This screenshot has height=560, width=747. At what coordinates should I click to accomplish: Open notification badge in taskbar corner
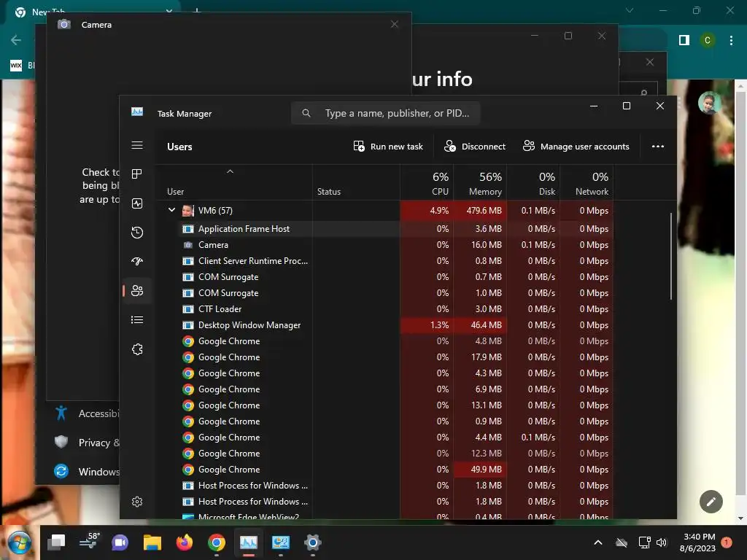tap(727, 542)
